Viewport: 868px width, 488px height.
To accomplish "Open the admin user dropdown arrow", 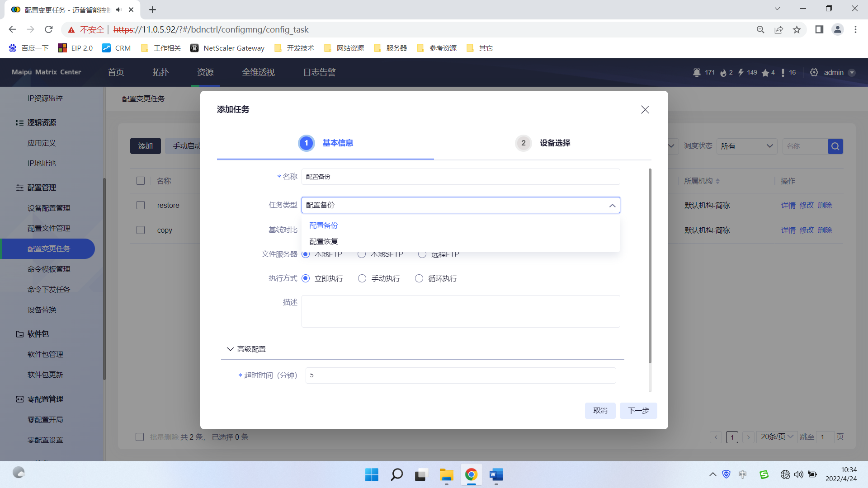I will (852, 73).
